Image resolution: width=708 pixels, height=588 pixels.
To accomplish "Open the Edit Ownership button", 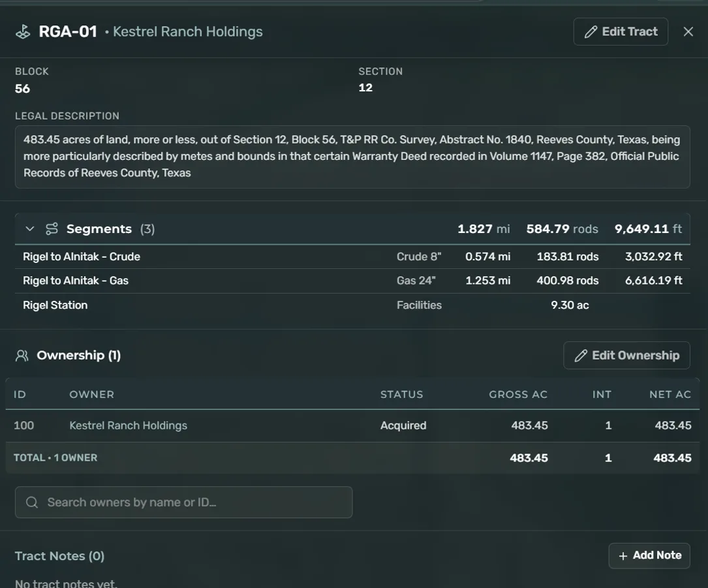I will click(626, 356).
